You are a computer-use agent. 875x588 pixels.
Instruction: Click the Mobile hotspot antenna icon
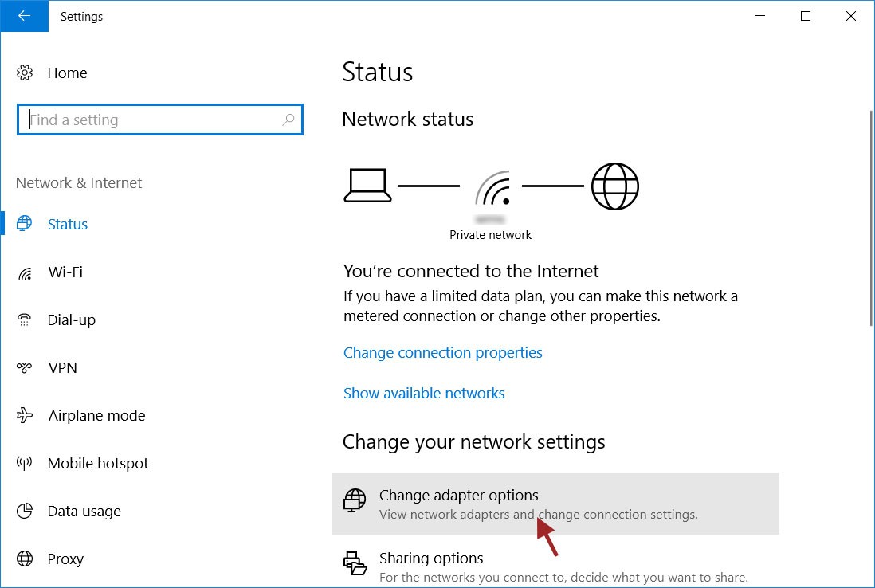coord(24,463)
